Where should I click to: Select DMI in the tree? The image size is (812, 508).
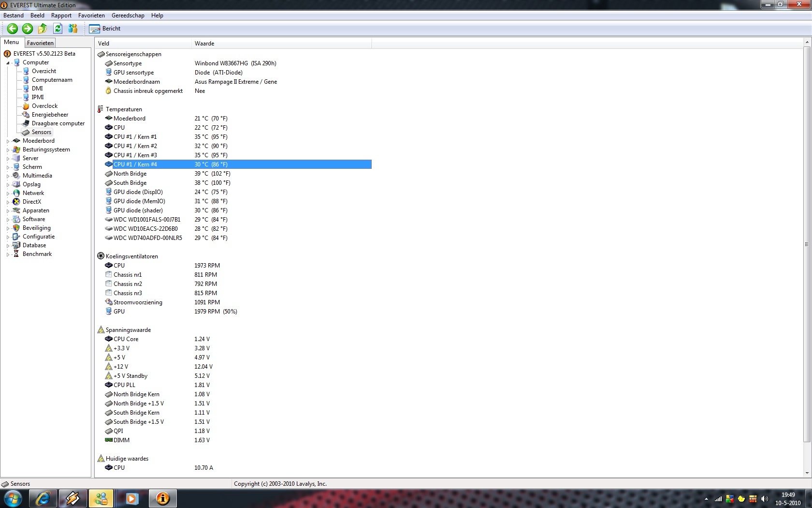click(x=37, y=89)
